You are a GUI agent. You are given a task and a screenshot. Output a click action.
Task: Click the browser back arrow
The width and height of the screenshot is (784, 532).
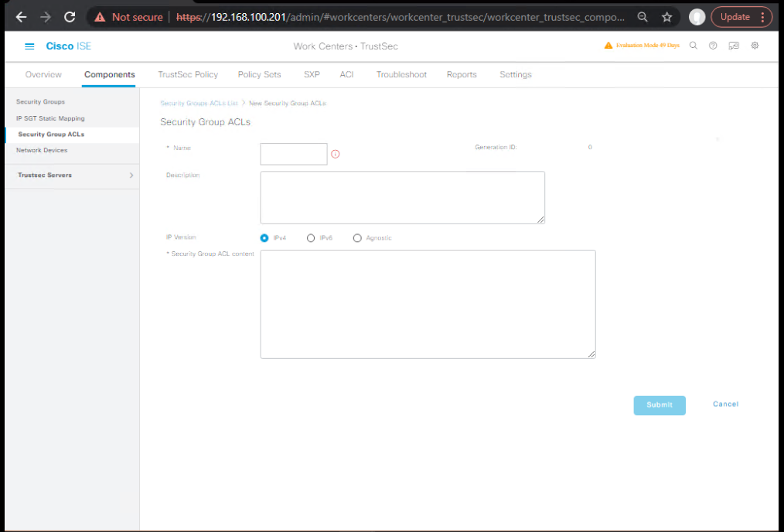21,17
